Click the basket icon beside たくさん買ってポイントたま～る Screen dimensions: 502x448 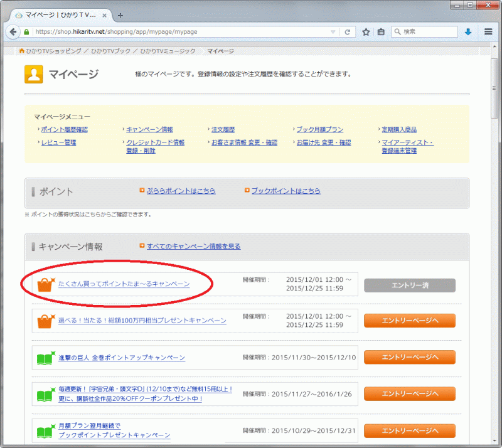pyautogui.click(x=45, y=284)
